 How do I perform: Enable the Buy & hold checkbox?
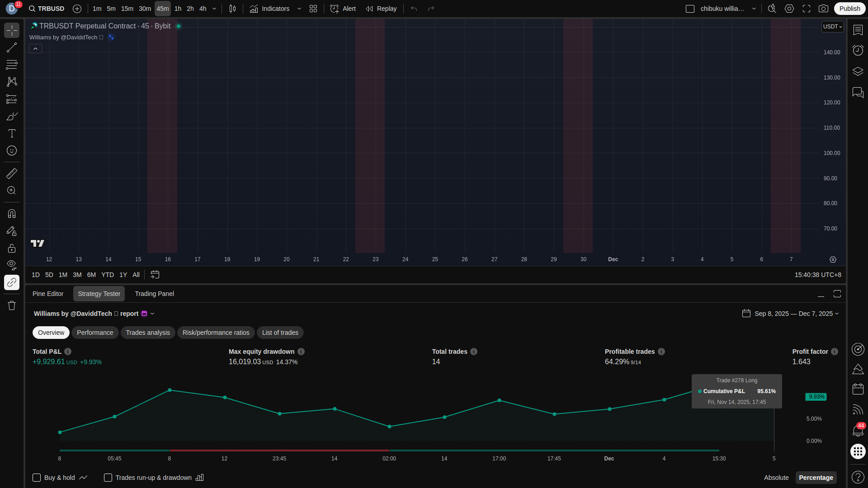pos(37,478)
